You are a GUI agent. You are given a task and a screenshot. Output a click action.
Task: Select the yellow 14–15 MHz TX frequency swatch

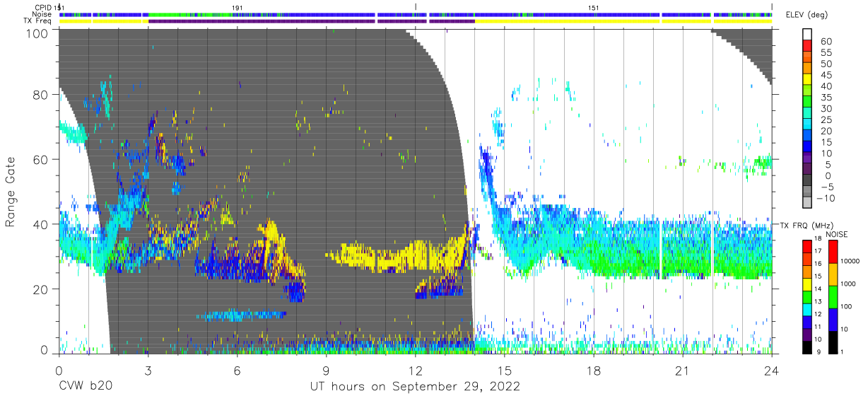click(x=807, y=284)
